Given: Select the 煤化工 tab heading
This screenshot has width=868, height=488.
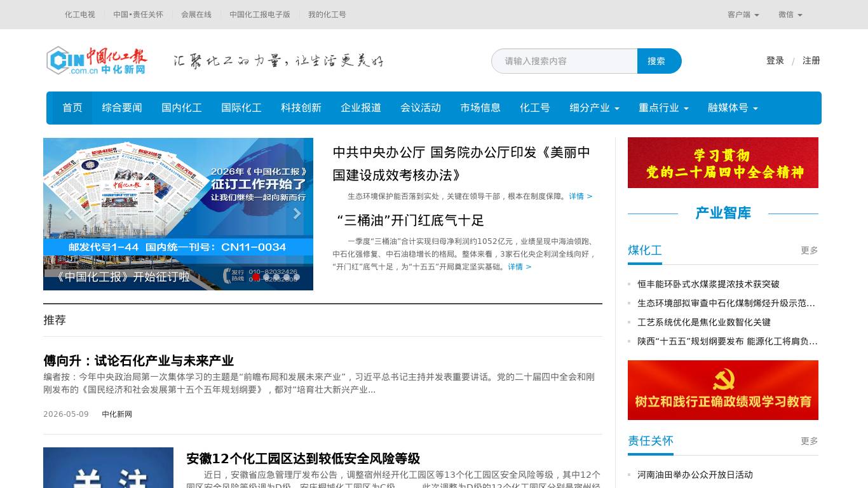Looking at the screenshot, I should coord(645,250).
